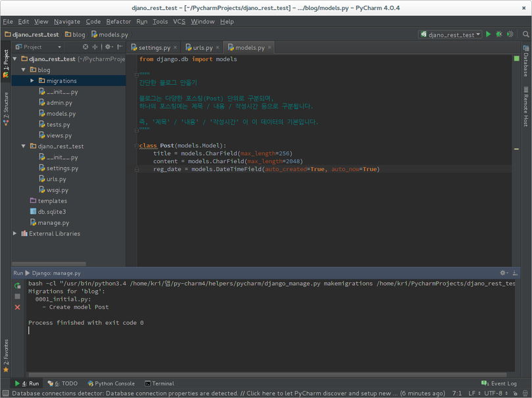532x398 pixels.
Task: Click the Run console horizontal scrollbar
Action: click(x=268, y=375)
